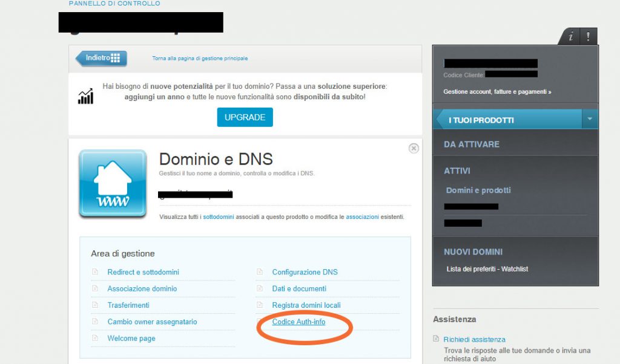
Task: Open Associazione dominio
Action: click(x=142, y=288)
